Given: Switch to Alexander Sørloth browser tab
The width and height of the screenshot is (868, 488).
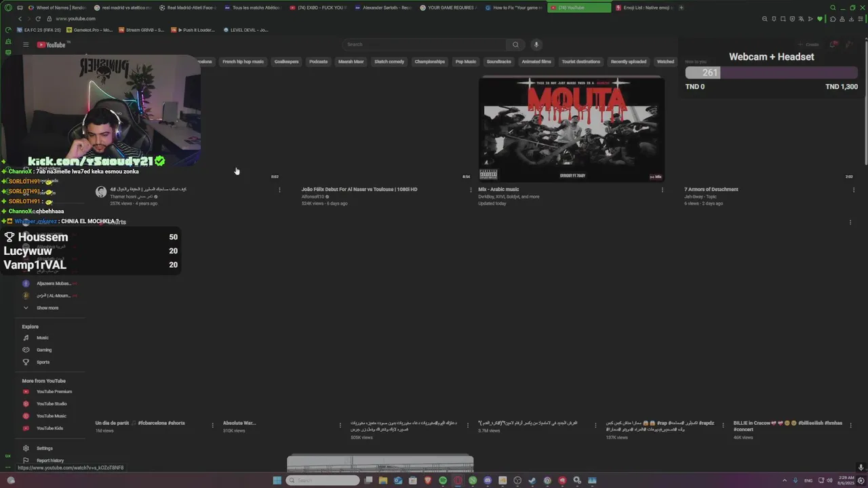Looking at the screenshot, I should click(383, 7).
